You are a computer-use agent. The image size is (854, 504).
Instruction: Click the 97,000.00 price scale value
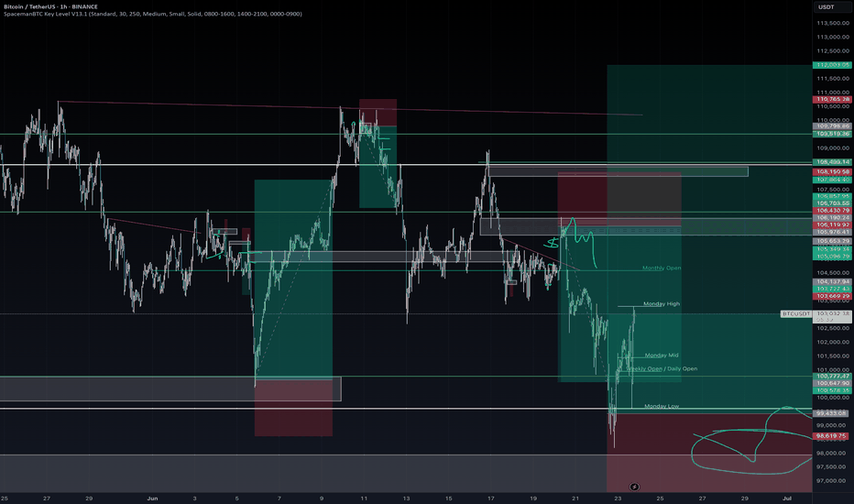point(832,480)
